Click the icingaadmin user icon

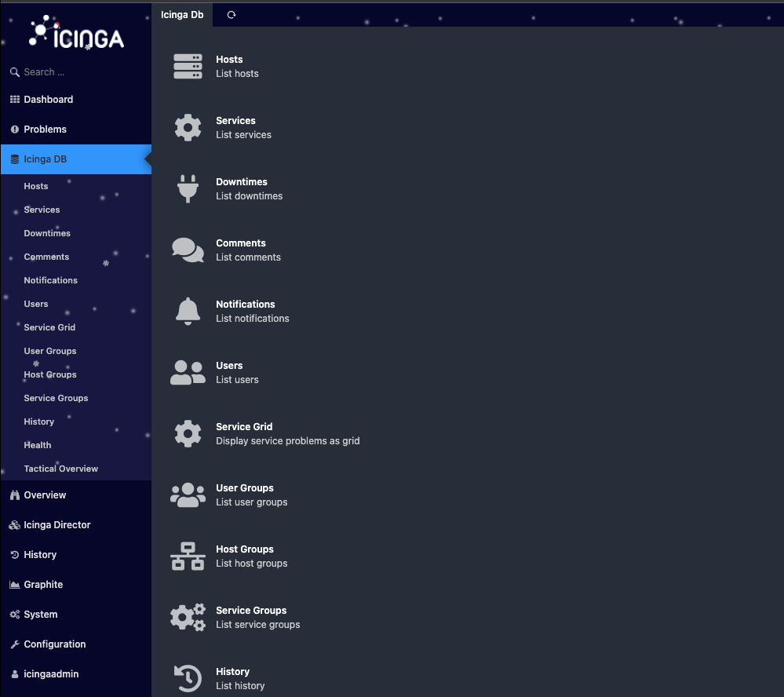coord(14,674)
